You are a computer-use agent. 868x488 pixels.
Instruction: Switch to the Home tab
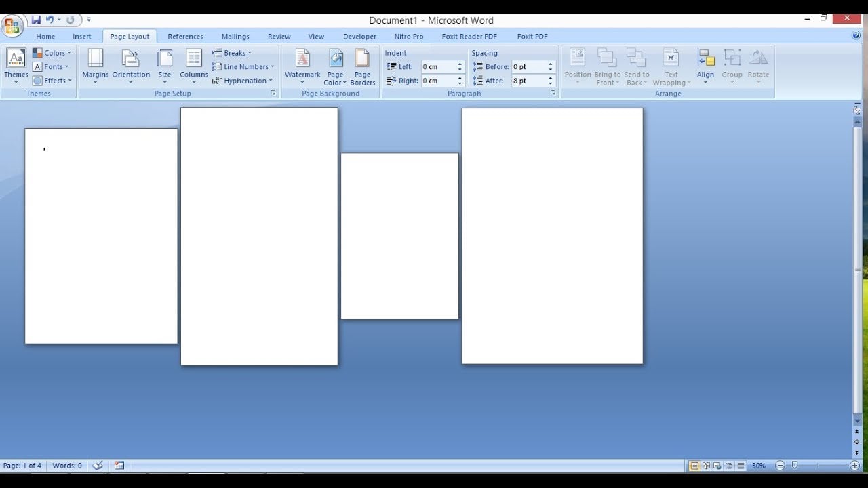point(45,37)
